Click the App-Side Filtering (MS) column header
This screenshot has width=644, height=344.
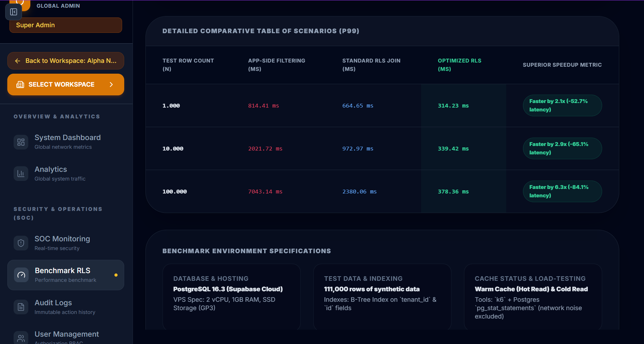276,65
